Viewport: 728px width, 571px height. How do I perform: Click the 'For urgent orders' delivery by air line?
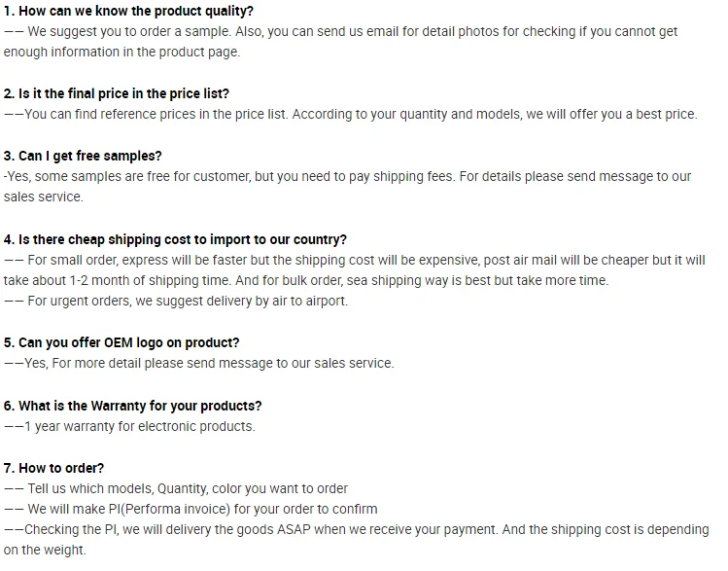176,301
